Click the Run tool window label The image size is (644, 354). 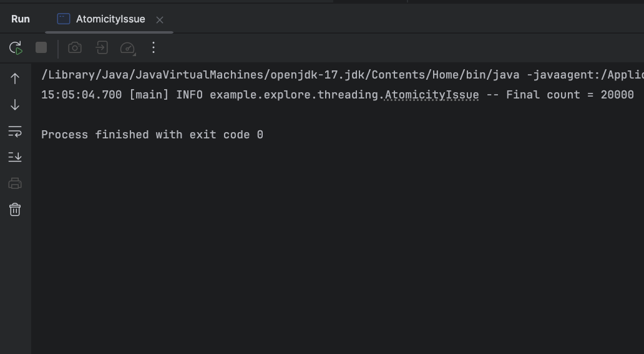coord(21,19)
